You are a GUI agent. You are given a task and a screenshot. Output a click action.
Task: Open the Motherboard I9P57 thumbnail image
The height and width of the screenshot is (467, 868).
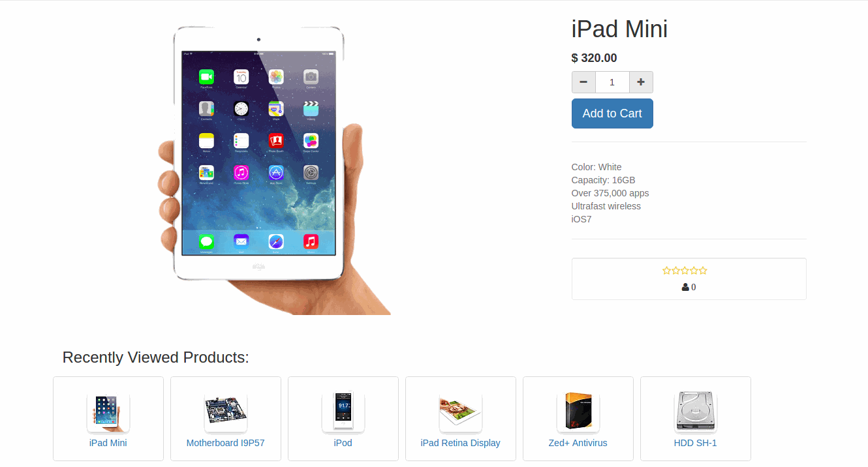pyautogui.click(x=226, y=413)
